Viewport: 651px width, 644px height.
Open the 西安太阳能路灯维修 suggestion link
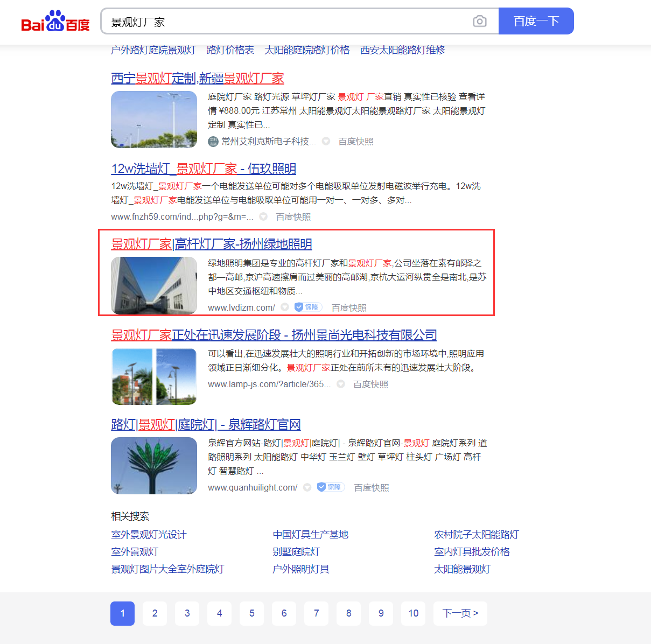pyautogui.click(x=403, y=50)
